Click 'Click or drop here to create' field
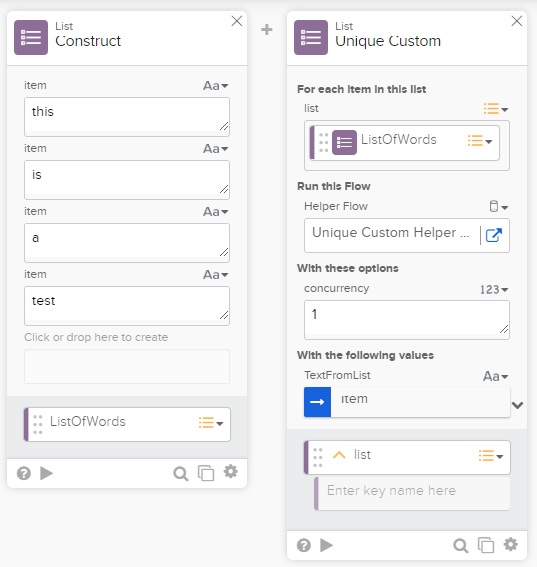 coord(127,366)
